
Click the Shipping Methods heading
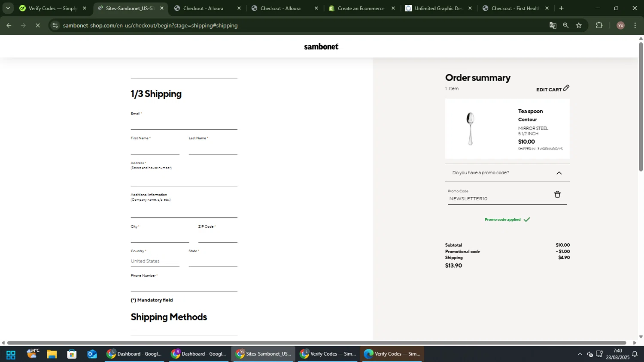(x=169, y=317)
